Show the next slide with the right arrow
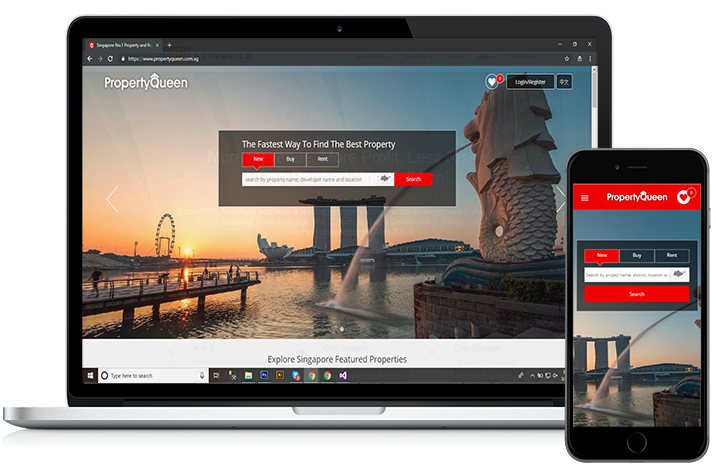This screenshot has width=716, height=473. tap(560, 199)
